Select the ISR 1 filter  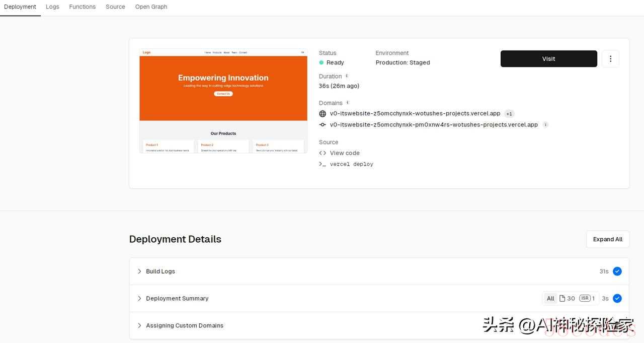tap(587, 299)
